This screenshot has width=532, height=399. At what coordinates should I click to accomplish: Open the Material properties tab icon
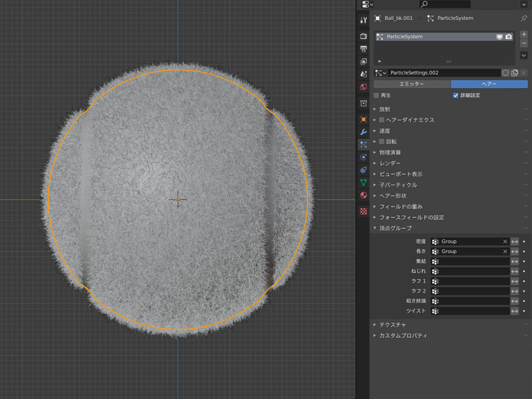click(363, 195)
